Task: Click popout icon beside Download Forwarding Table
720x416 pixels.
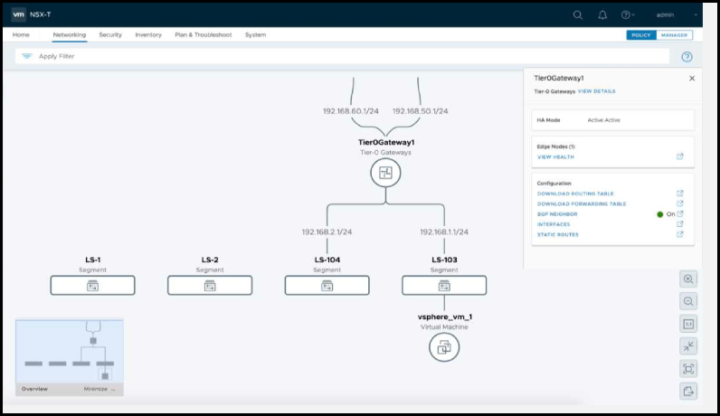Action: (680, 203)
